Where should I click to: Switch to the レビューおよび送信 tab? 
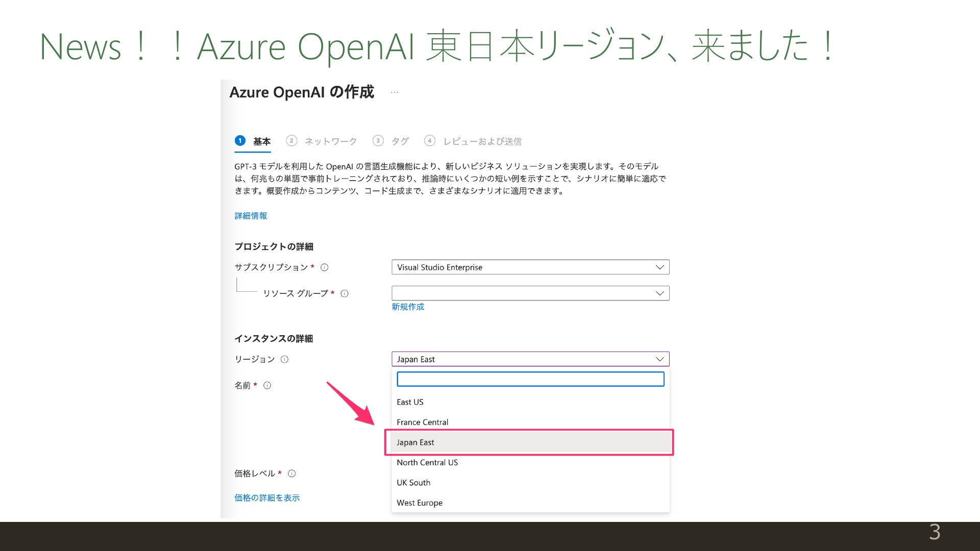click(x=473, y=141)
